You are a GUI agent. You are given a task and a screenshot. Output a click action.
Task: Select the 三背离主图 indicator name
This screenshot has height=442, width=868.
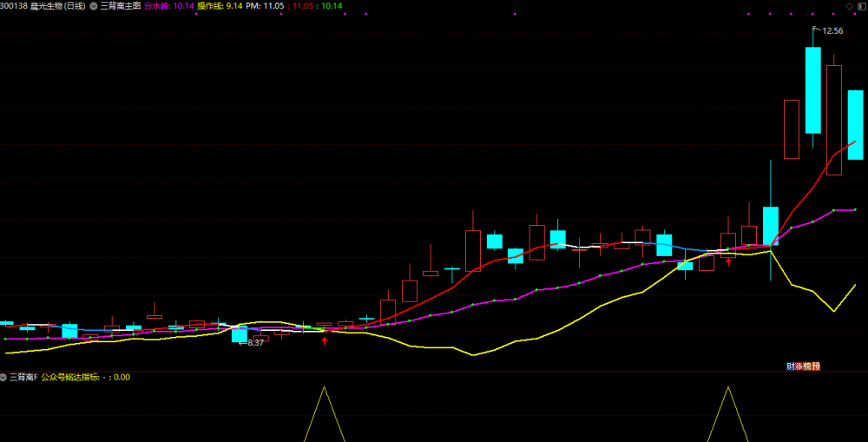pos(121,6)
